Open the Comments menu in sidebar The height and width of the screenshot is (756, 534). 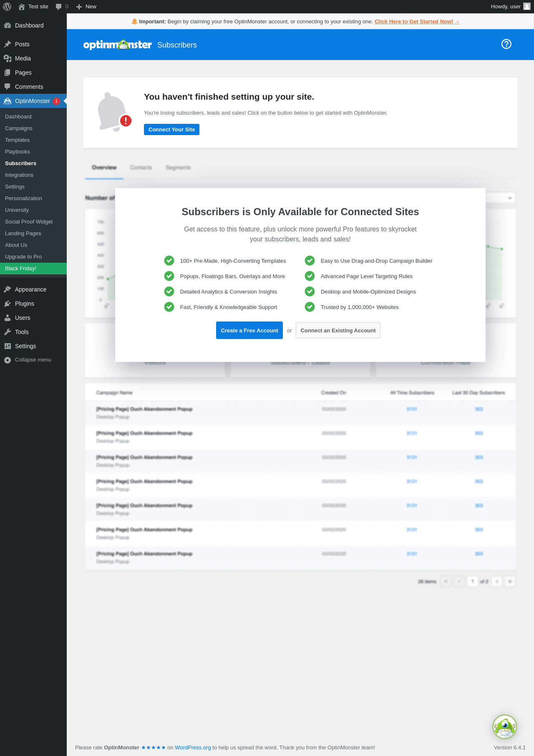pyautogui.click(x=33, y=87)
